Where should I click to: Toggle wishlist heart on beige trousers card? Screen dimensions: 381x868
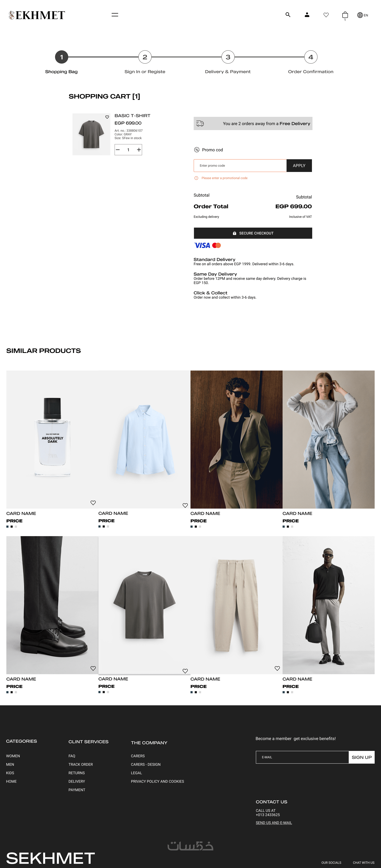point(277,668)
